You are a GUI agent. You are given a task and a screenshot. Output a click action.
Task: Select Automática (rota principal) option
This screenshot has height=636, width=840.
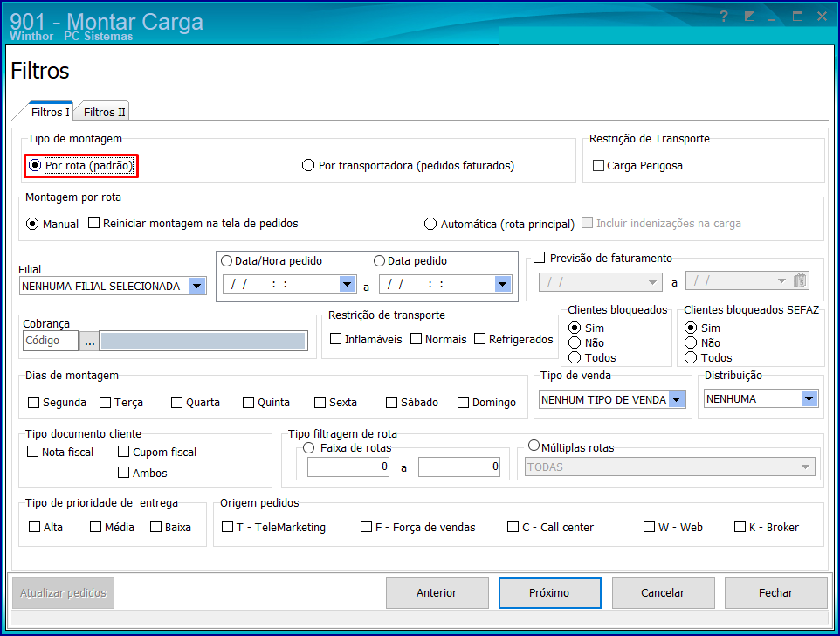430,224
